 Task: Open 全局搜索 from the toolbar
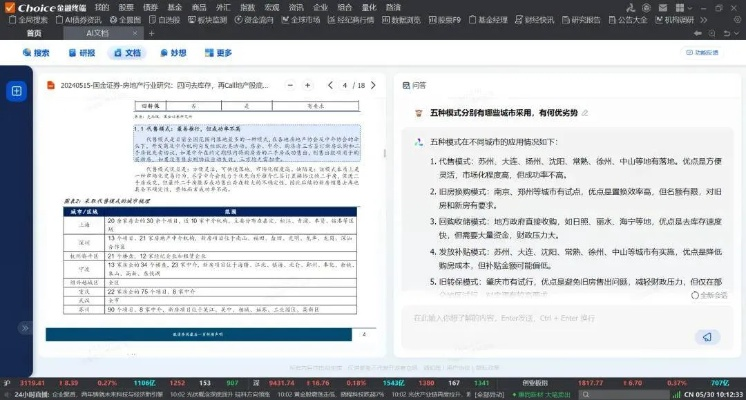30,19
